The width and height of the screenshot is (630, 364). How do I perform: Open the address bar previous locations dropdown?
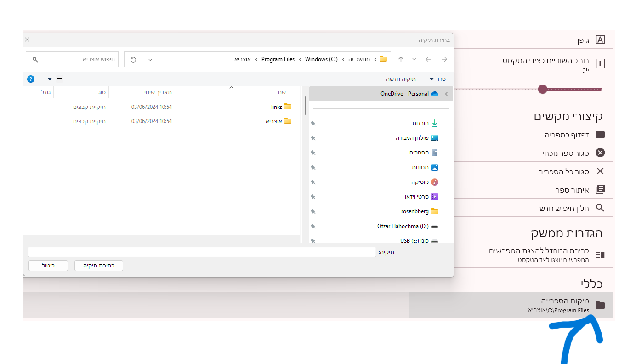(150, 59)
